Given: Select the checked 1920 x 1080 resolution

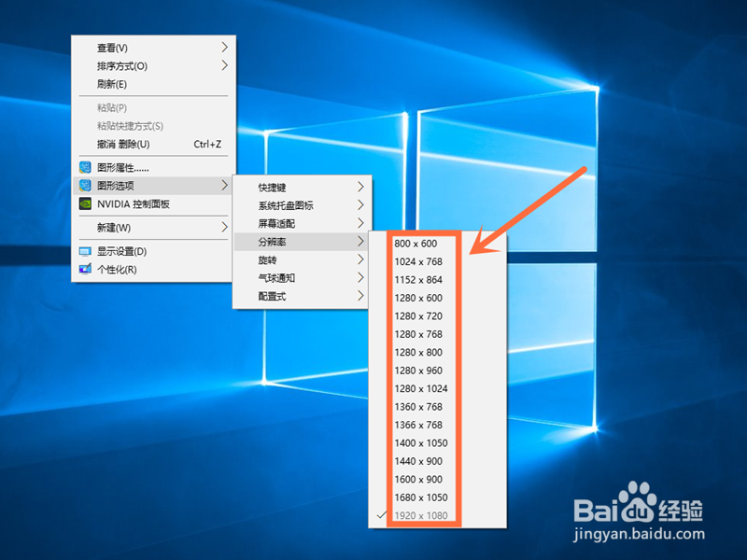Looking at the screenshot, I should coord(419,515).
